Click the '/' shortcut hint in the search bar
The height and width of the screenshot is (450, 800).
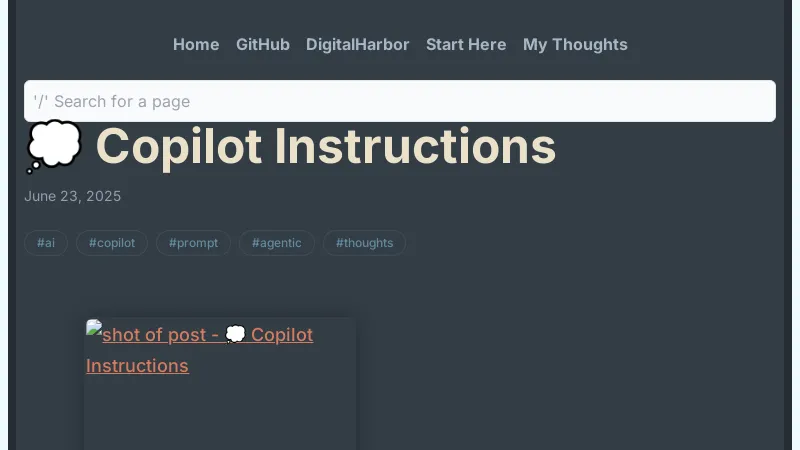(40, 101)
